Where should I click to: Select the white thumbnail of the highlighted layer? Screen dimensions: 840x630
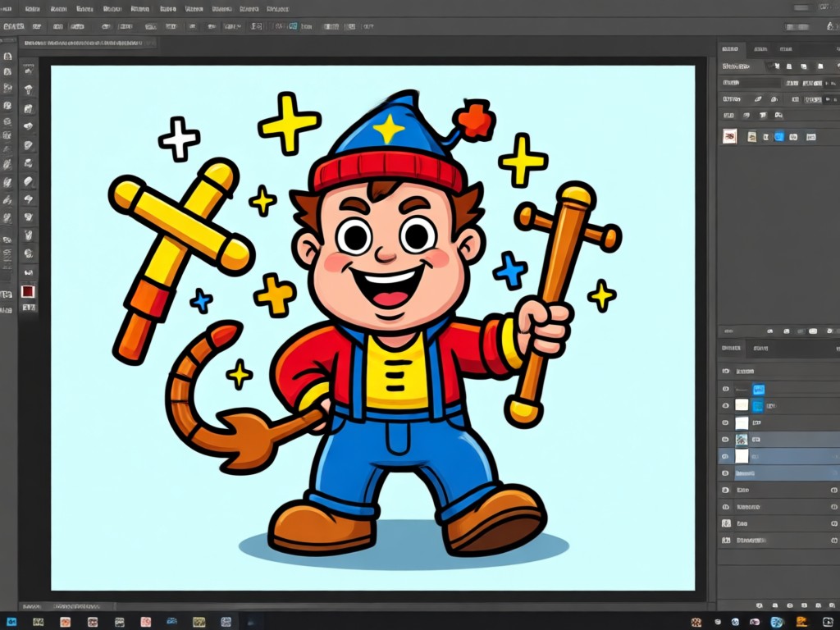tap(742, 456)
